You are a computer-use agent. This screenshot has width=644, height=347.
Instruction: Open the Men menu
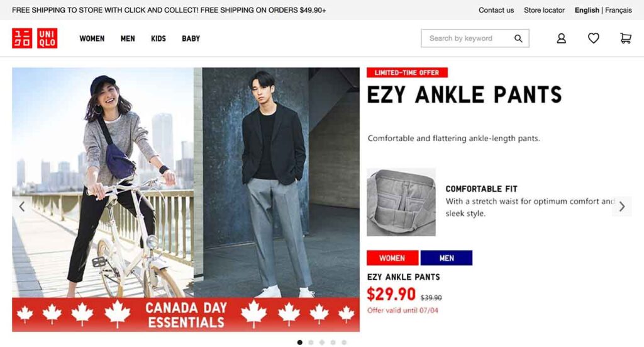(x=128, y=38)
